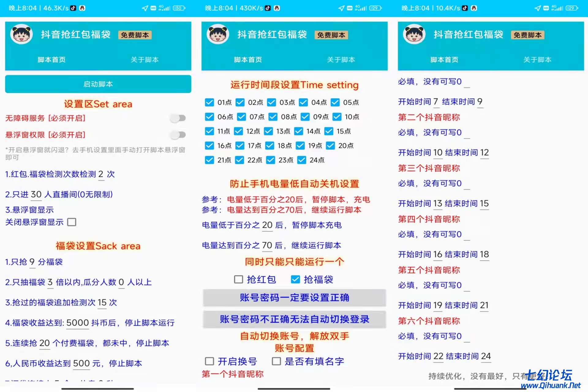Edit 只抽福袋 3 倍以内 field
The width and height of the screenshot is (588, 392).
50,283
